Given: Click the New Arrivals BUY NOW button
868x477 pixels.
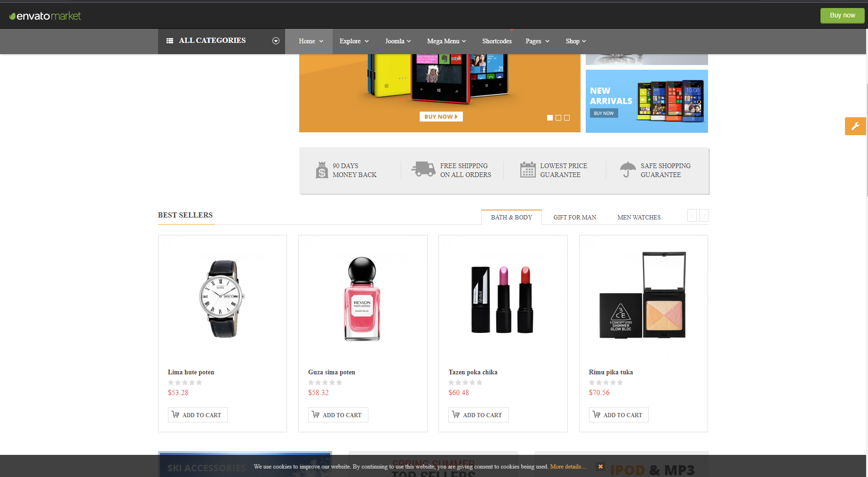Looking at the screenshot, I should tap(604, 113).
